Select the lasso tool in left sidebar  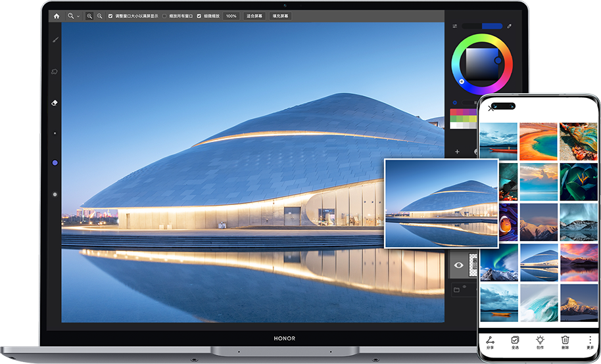click(55, 72)
